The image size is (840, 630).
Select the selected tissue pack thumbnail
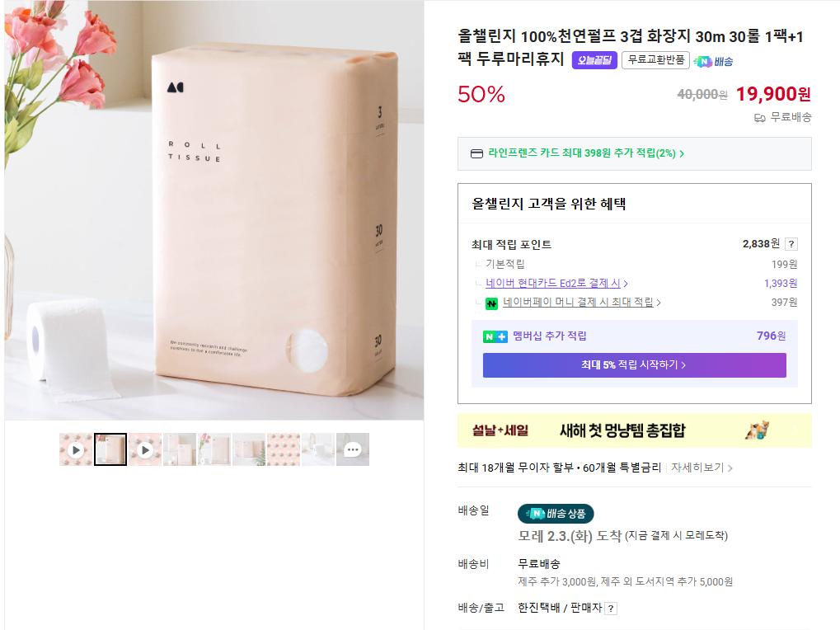[x=110, y=450]
